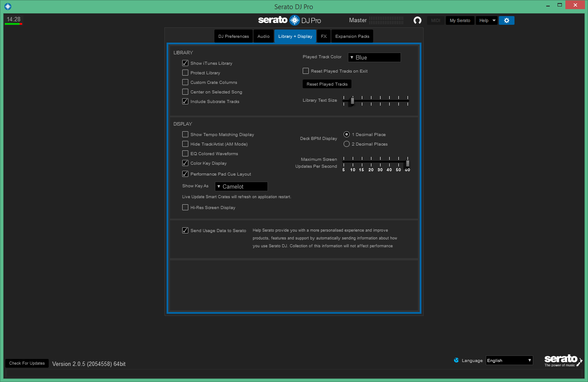This screenshot has width=588, height=382.
Task: Enable Hi-Res Screen Display checkbox
Action: click(x=185, y=207)
